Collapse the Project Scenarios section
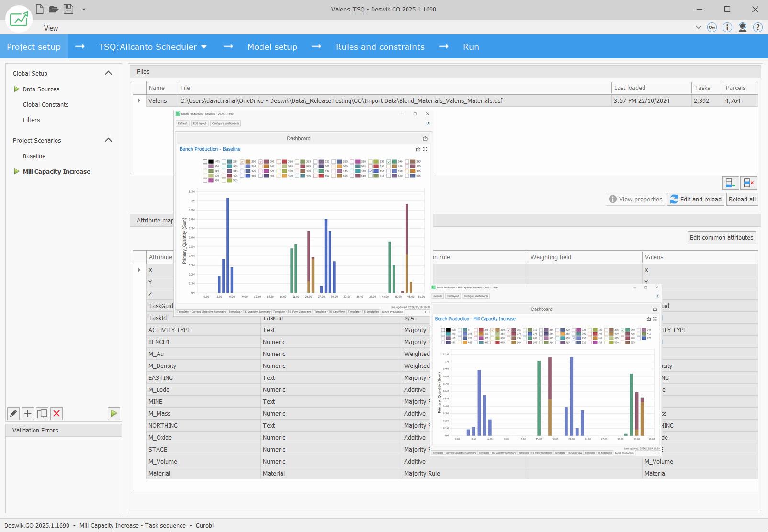 point(108,140)
